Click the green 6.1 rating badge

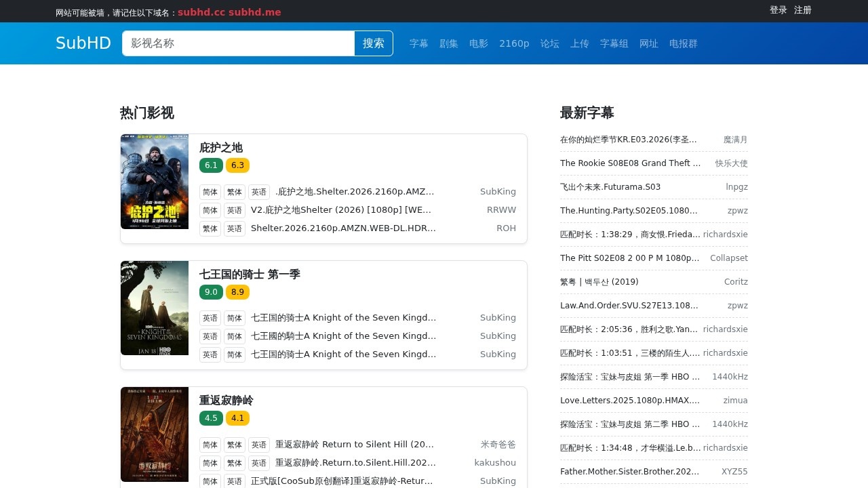[x=211, y=165]
